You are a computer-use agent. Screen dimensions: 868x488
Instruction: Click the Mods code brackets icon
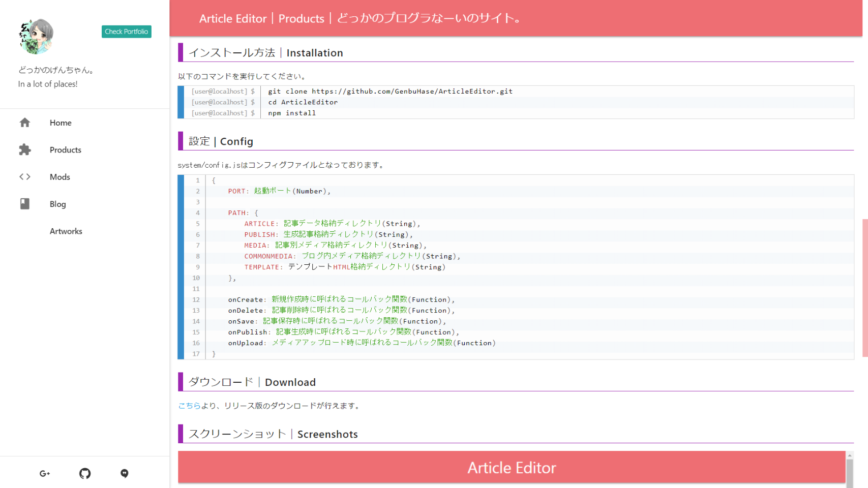(x=25, y=177)
